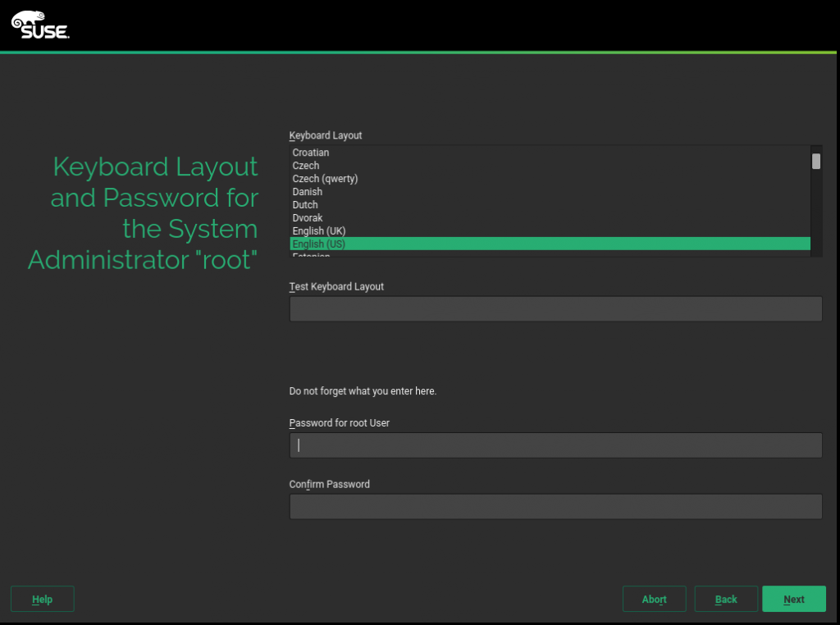Click inside the Test Keyboard Layout field
Image resolution: width=840 pixels, height=625 pixels.
pyautogui.click(x=555, y=308)
